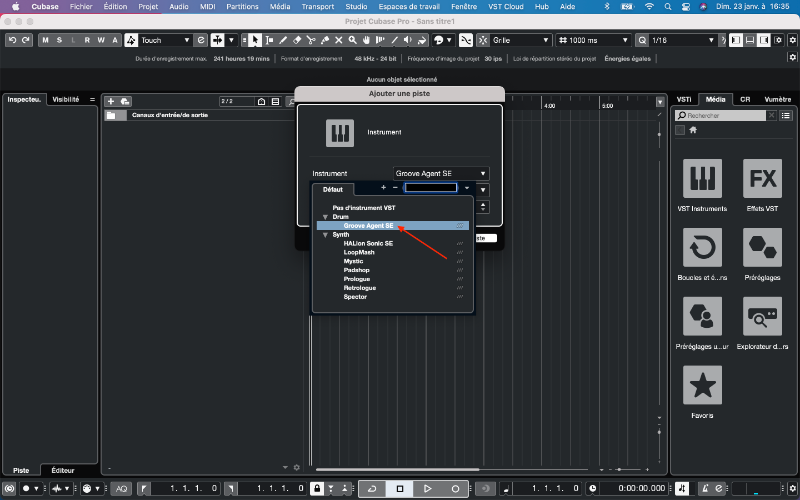Open Préréglages utilisateur tile
Image resolution: width=800 pixels, height=500 pixels.
(702, 316)
